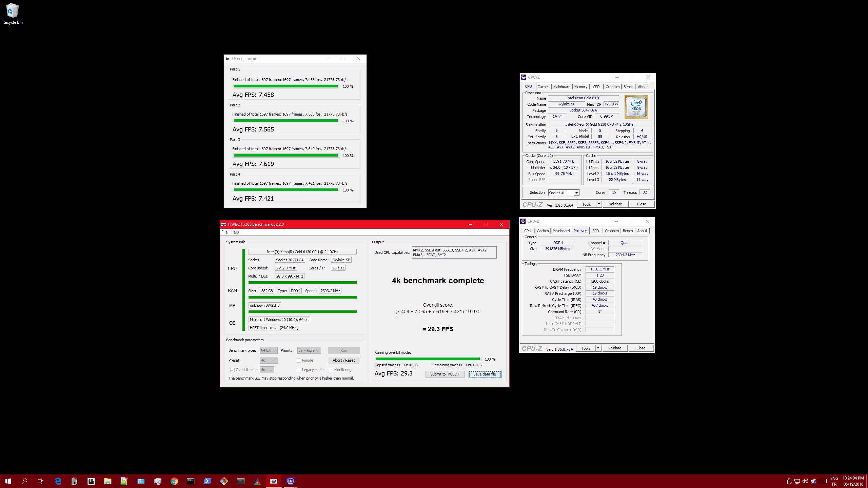Open network status in system tray

pos(797,481)
